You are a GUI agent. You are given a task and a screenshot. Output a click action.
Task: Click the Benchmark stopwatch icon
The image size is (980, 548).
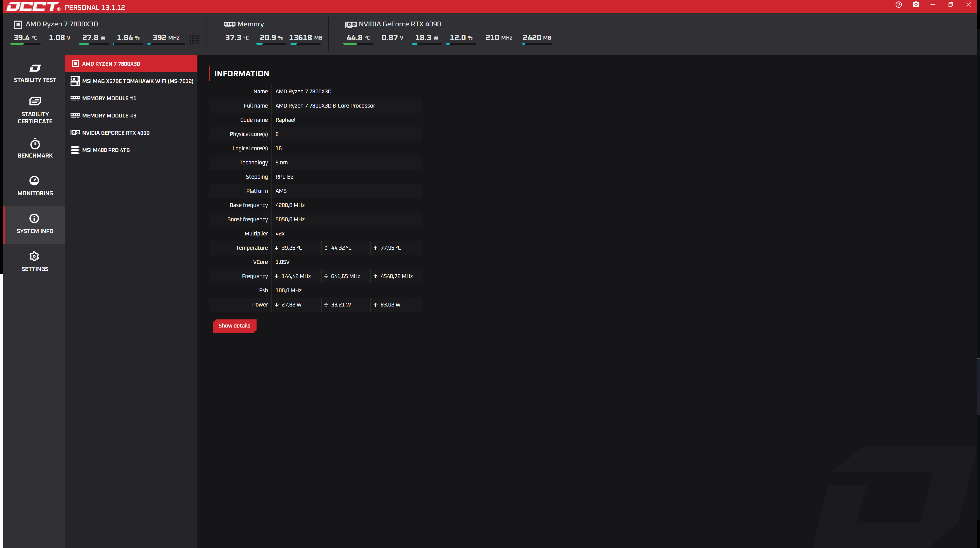coord(35,144)
